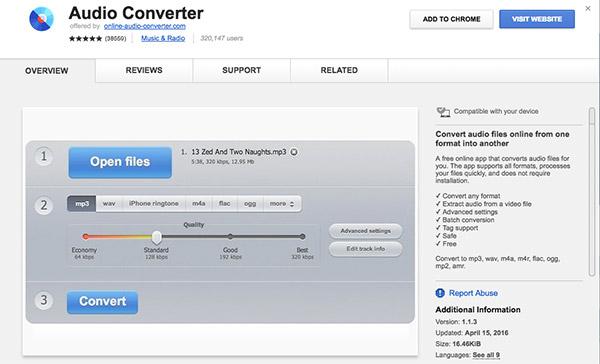Screen dimensions: 600x364
Task: Click the 13 Zed And Two Naughts.mp3 file name
Action: pyautogui.click(x=239, y=152)
